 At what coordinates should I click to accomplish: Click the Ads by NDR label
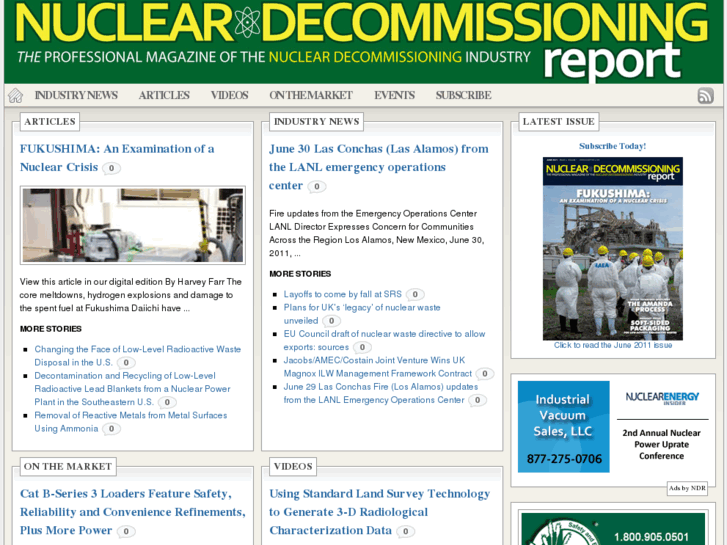coord(687,488)
